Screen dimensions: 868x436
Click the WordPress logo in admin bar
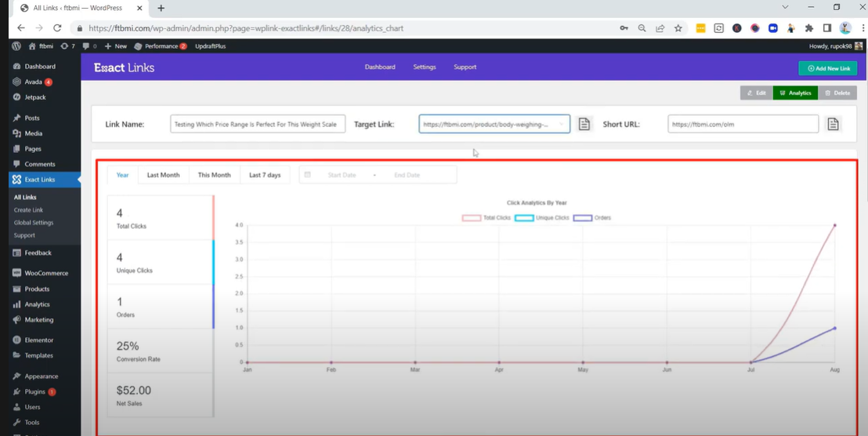pyautogui.click(x=16, y=46)
